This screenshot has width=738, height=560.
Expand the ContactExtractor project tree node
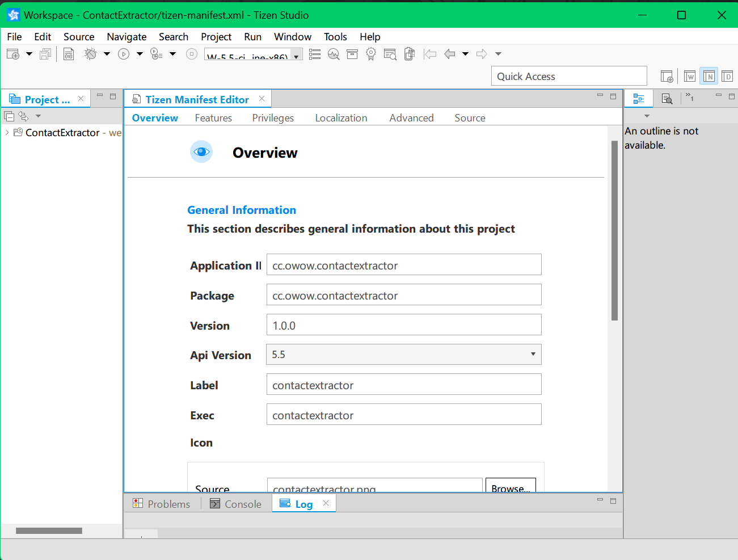click(x=7, y=133)
